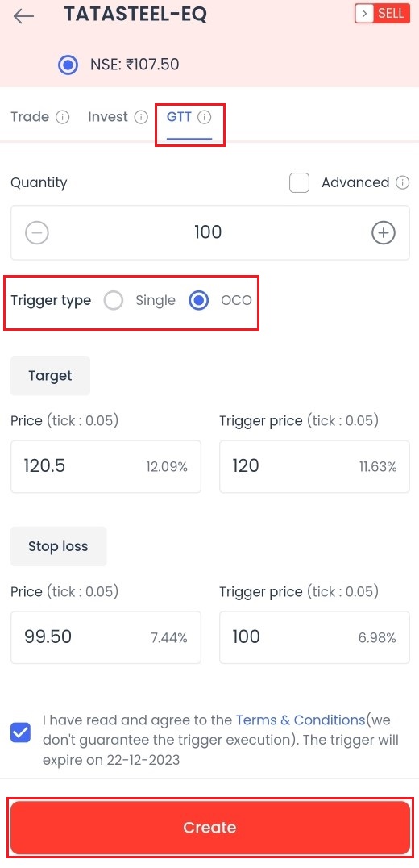
Task: Open the Terms & Conditions link
Action: coord(301,720)
